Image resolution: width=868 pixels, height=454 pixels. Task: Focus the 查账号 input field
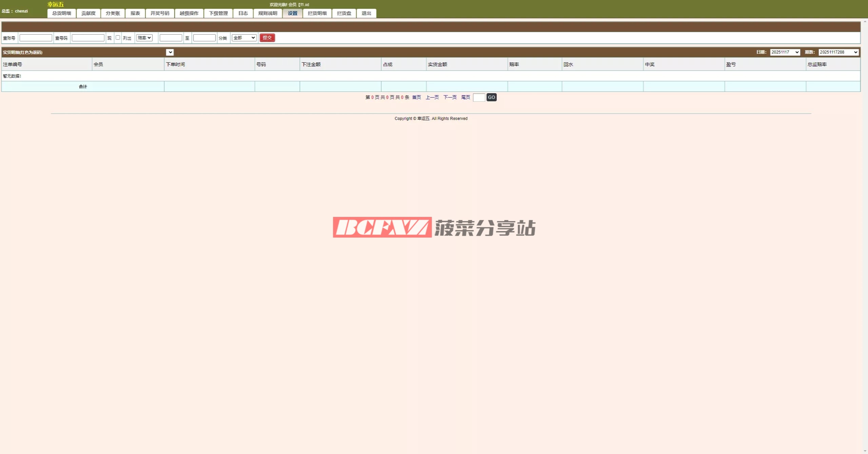coord(36,38)
